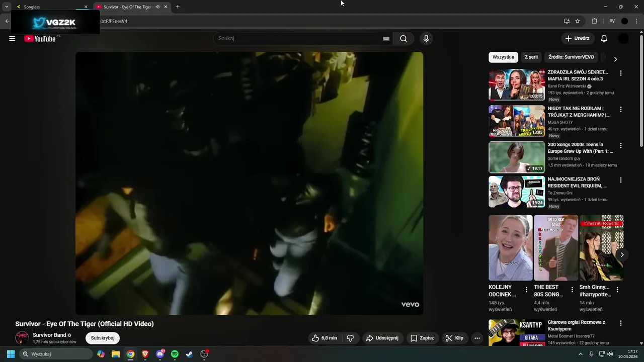Click the search magnifier button

[404, 39]
